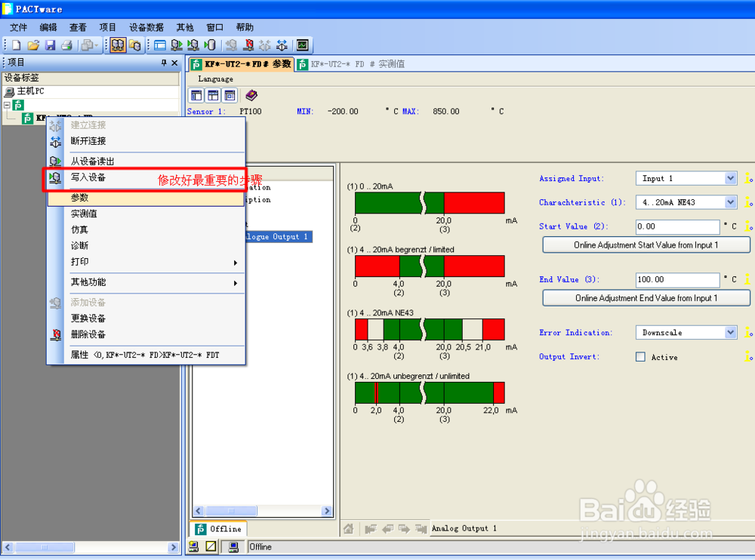
Task: Open 设备数据 menu
Action: click(x=146, y=27)
